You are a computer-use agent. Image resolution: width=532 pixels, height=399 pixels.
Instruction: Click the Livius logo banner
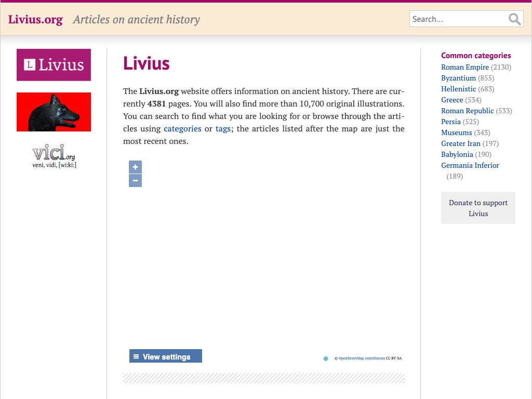tap(54, 65)
